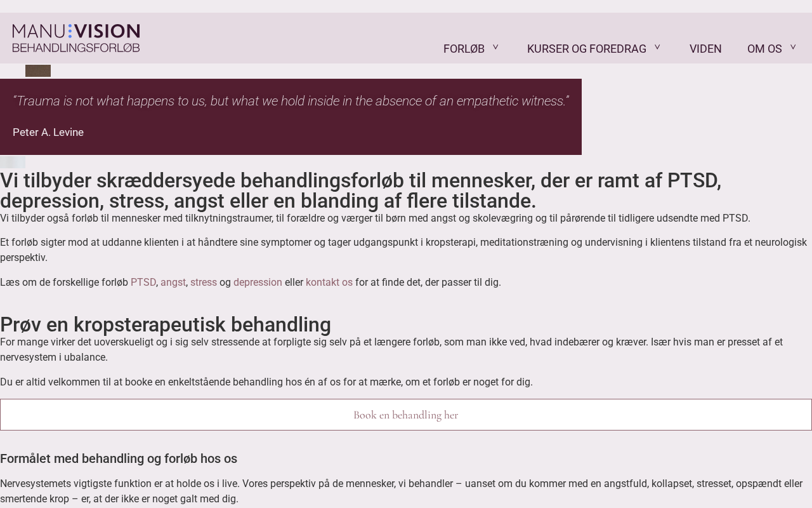Image resolution: width=812 pixels, height=508 pixels.
Task: Click the heading Formålet med behandling og forløb hos os
Action: 119,458
